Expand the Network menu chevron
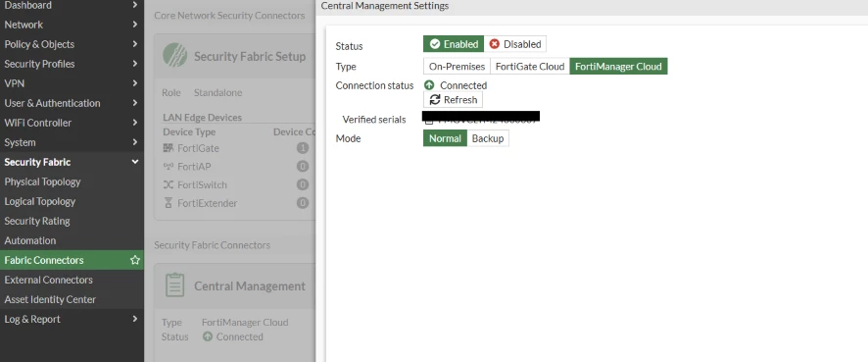Screen dimensions: 868x362 click(x=134, y=25)
